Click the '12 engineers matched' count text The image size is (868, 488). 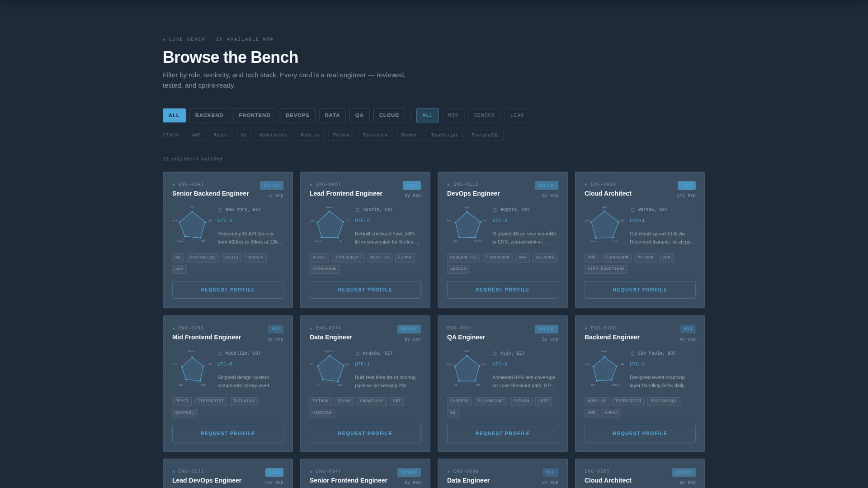(193, 159)
